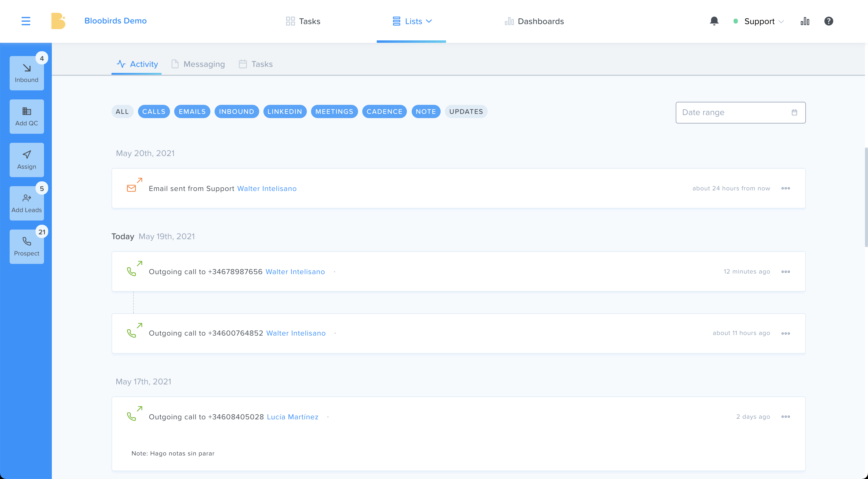Click 'Email sent from Support' text

(191, 189)
